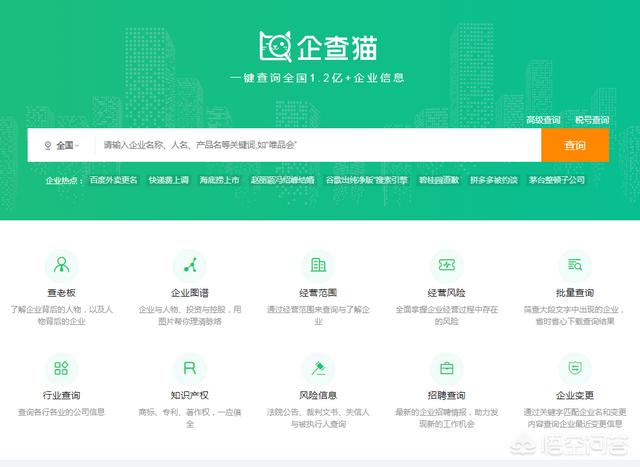Viewport: 640px width, 467px height.
Task: Click the description under 企业变更
Action: (x=575, y=418)
